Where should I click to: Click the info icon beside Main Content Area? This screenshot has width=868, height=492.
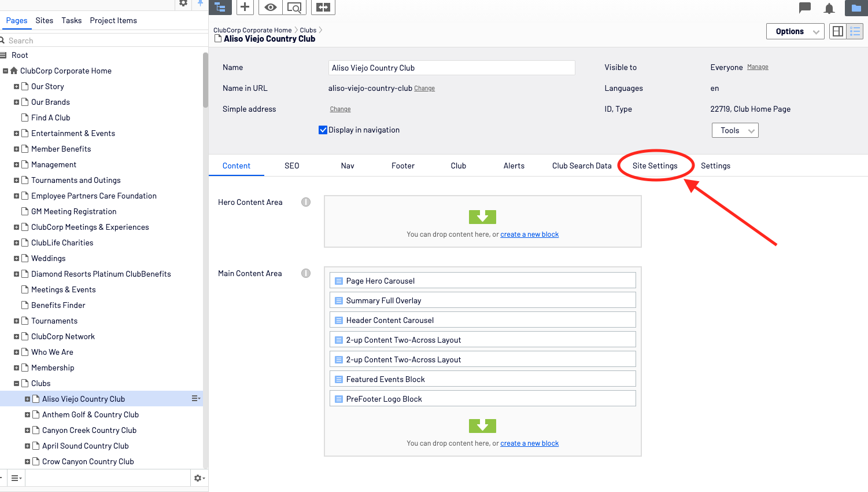point(306,273)
